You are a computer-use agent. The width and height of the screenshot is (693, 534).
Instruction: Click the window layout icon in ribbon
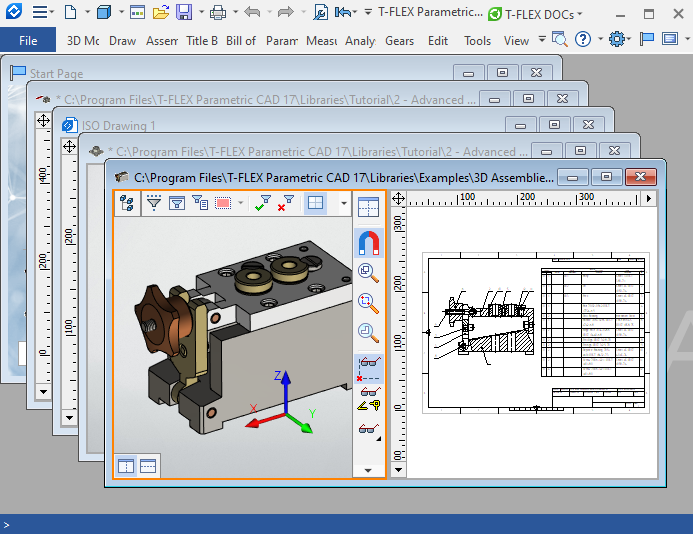(670, 39)
